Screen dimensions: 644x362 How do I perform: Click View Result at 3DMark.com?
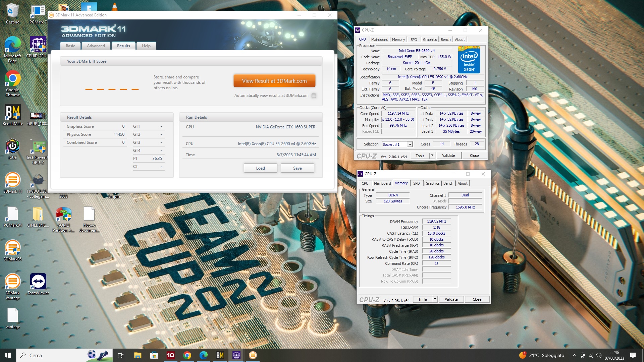click(x=274, y=81)
